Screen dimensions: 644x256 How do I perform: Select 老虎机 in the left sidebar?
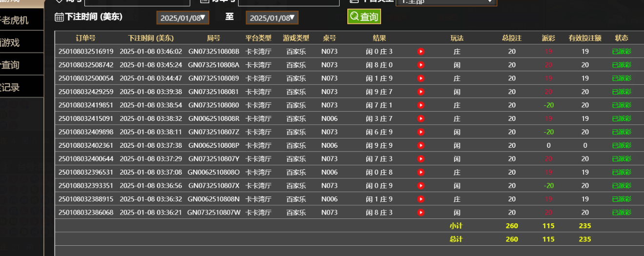pyautogui.click(x=20, y=20)
